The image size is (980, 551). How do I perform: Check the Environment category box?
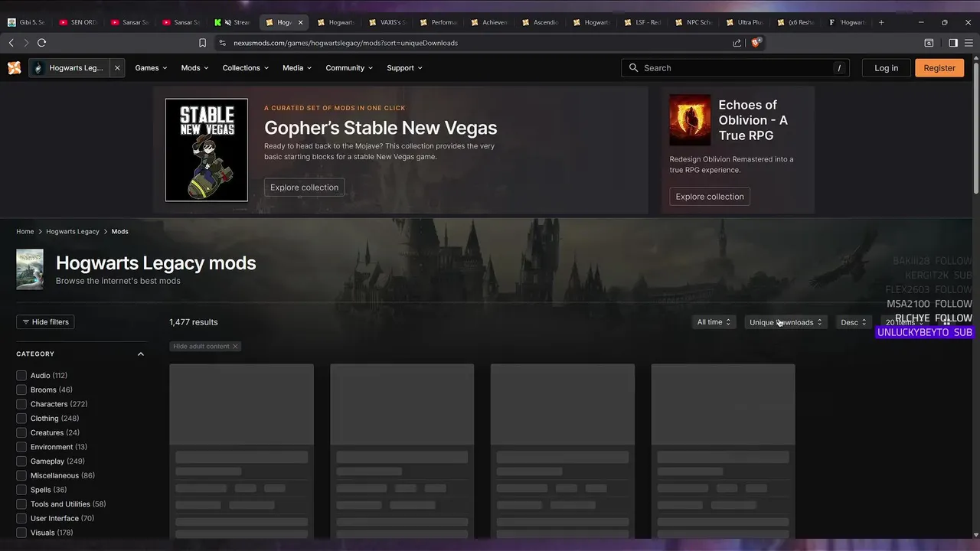tap(21, 447)
